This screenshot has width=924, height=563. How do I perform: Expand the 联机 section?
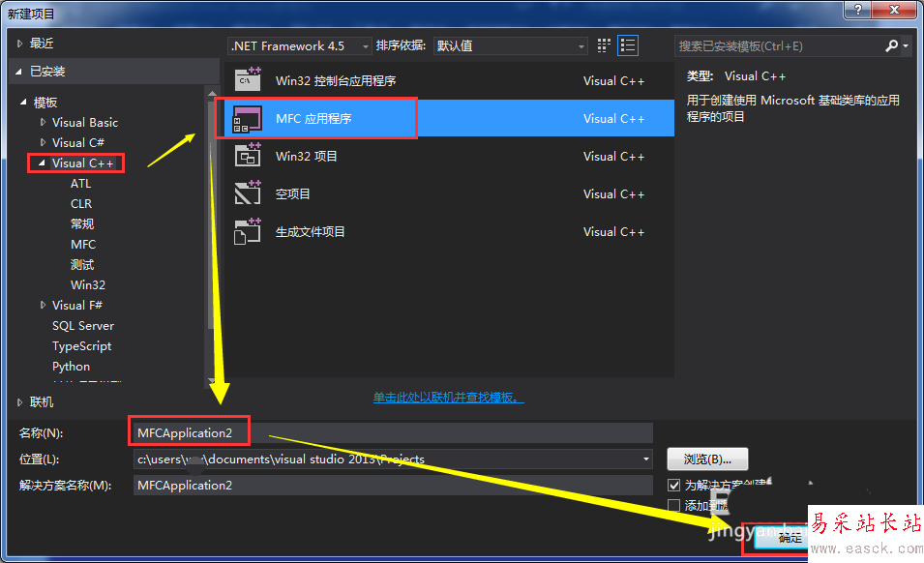click(20, 402)
